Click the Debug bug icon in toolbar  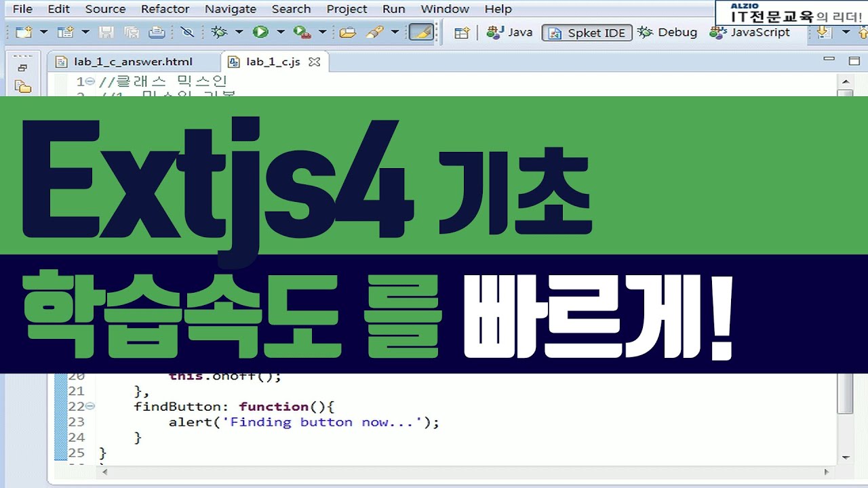pos(219,32)
